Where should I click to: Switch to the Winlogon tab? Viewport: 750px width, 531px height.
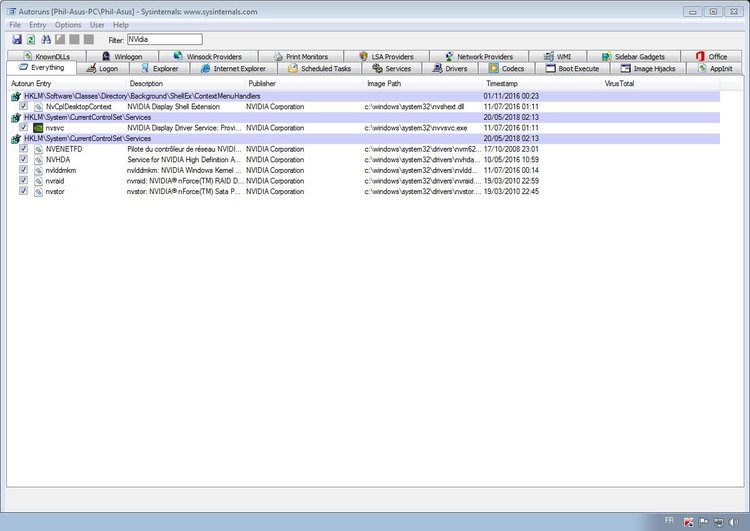pos(122,56)
